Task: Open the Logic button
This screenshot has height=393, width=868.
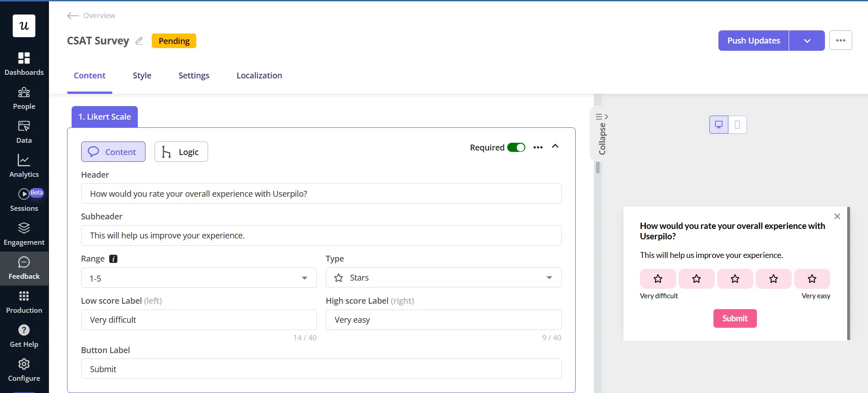Action: coord(181,152)
